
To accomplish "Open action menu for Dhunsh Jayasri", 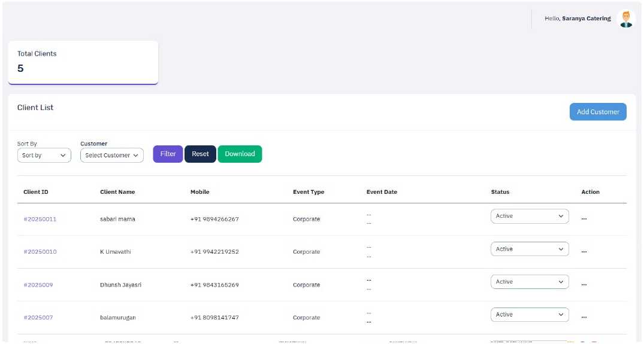I will (584, 285).
